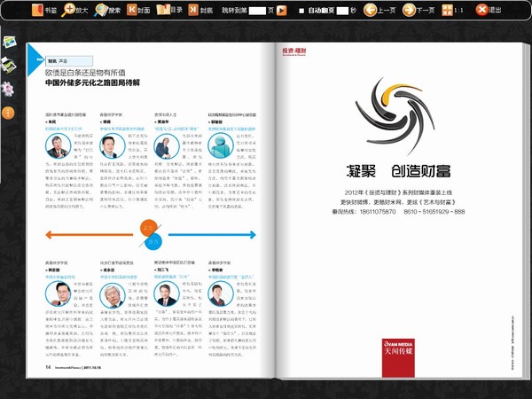Click the swirl logo on the right page

[395, 115]
